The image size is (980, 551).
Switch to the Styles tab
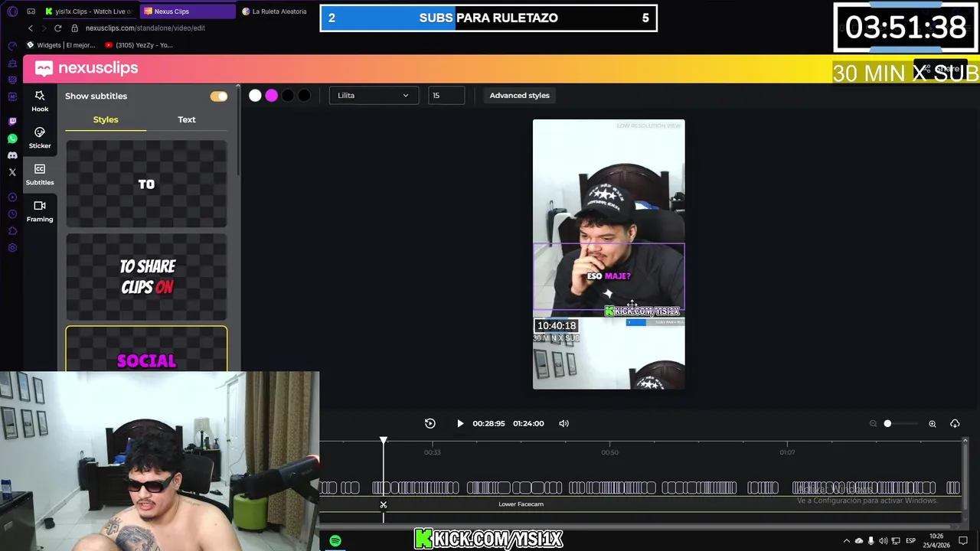coord(106,119)
